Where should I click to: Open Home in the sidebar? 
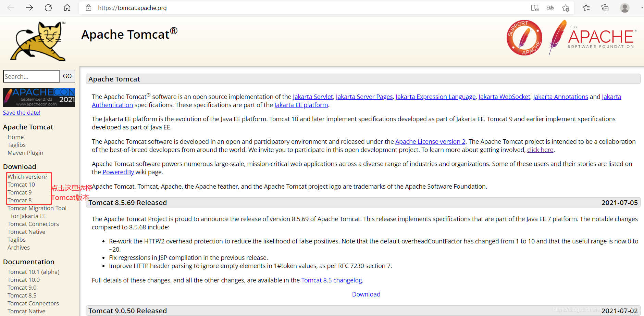pos(16,137)
